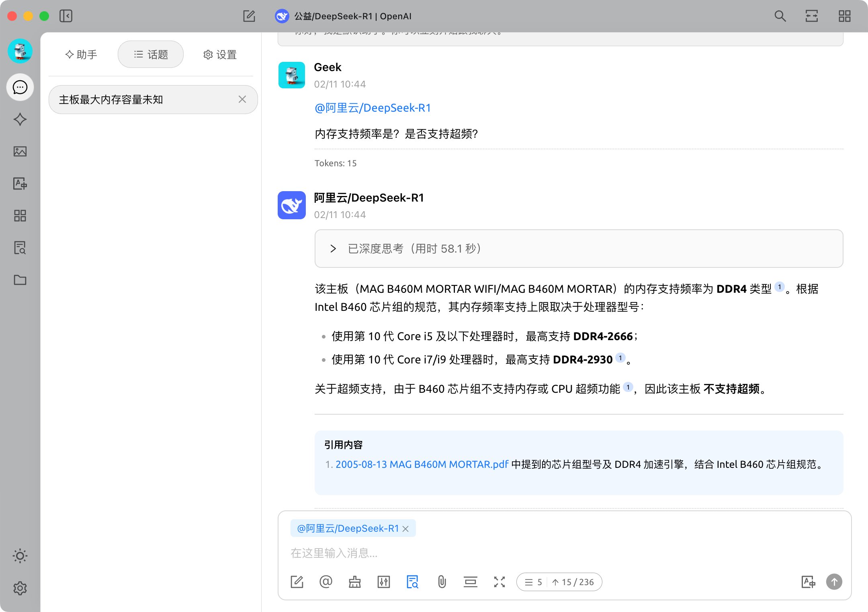The height and width of the screenshot is (612, 868).
Task: Click the translate icon in input toolbar
Action: (808, 582)
